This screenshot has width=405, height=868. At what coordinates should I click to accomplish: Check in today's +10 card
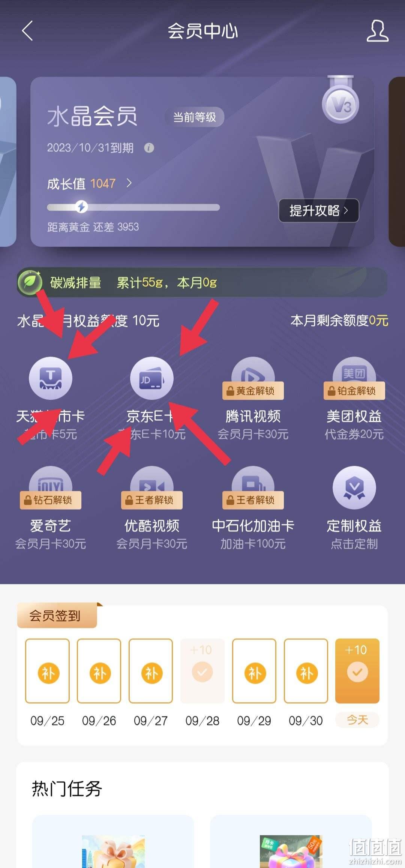[x=357, y=671]
